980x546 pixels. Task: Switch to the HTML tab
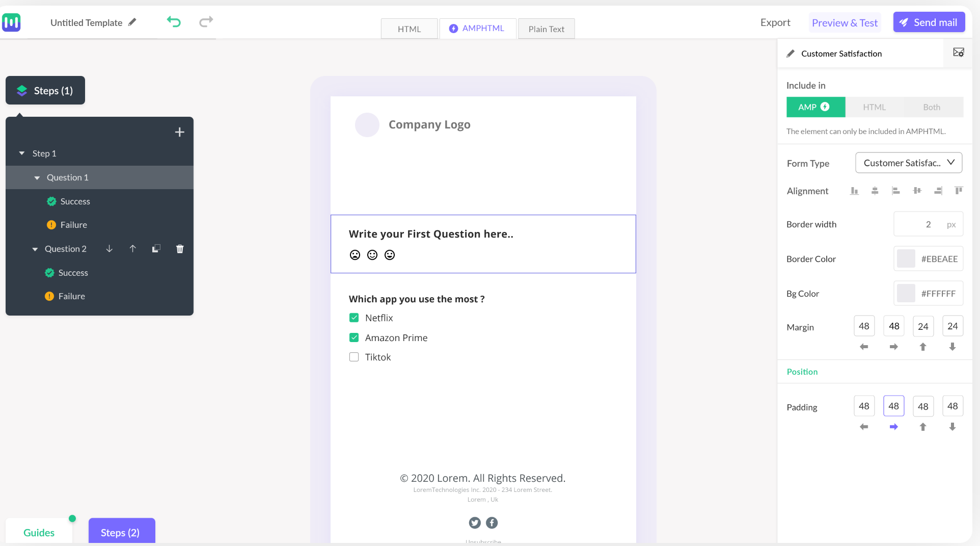point(409,29)
